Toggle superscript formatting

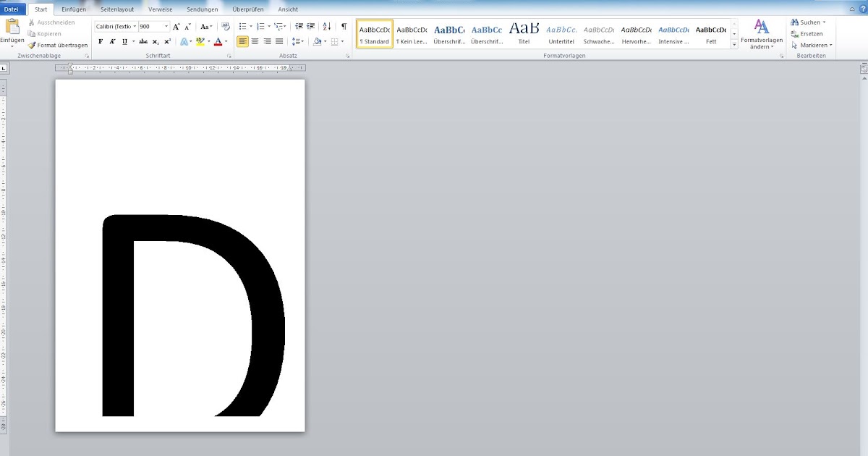click(x=167, y=42)
